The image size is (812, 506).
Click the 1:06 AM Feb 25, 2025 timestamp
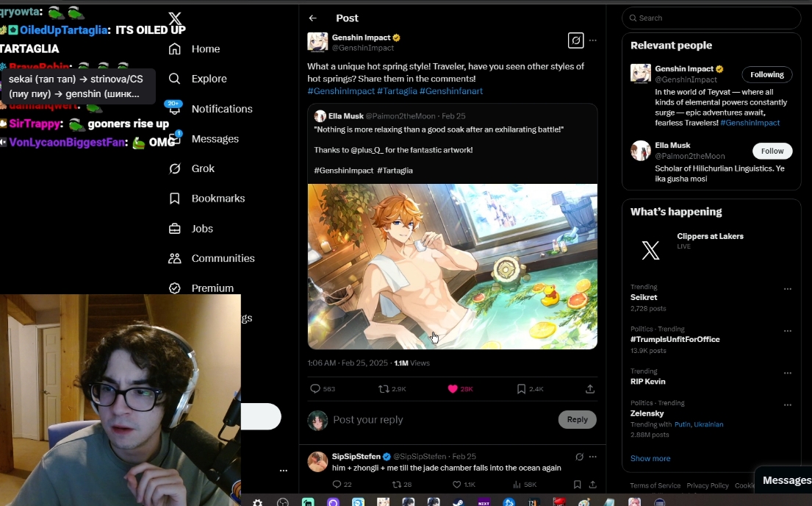click(348, 363)
